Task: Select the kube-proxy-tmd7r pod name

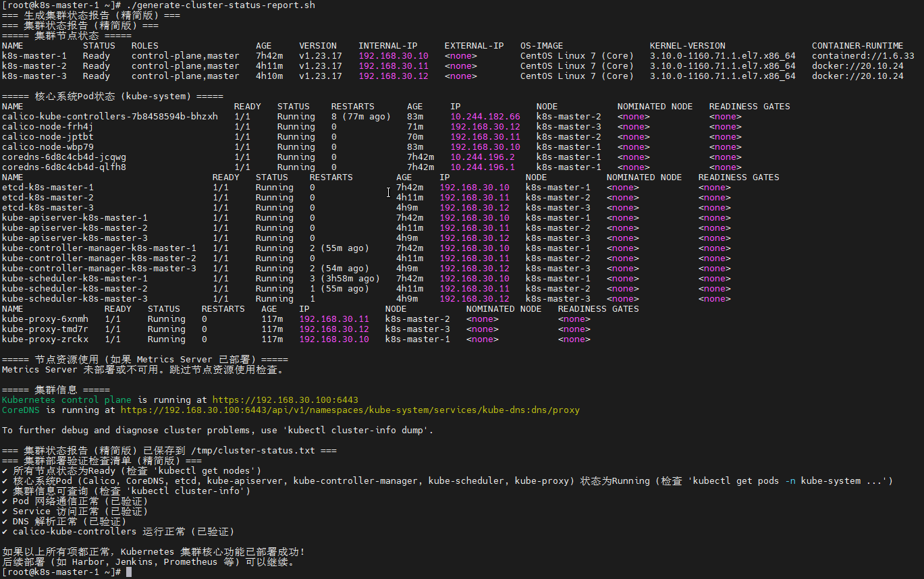Action: (x=45, y=329)
